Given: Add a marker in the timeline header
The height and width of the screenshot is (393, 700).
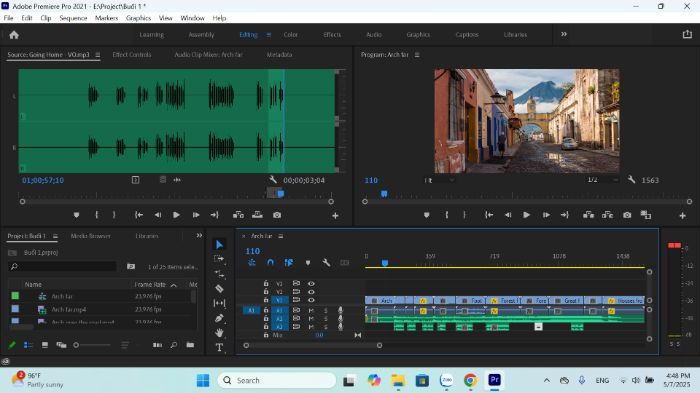Looking at the screenshot, I should click(308, 263).
